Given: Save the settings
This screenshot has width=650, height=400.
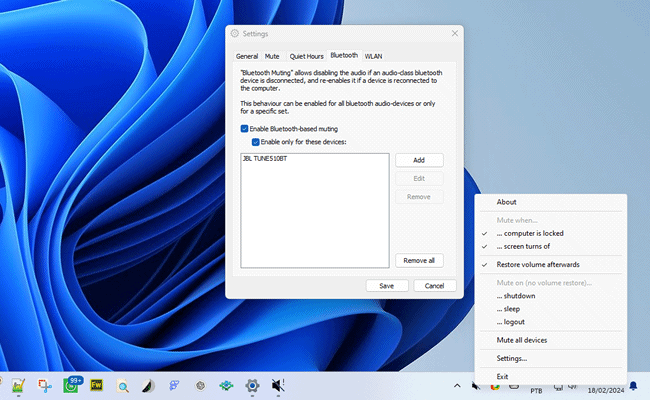Looking at the screenshot, I should coord(387,286).
